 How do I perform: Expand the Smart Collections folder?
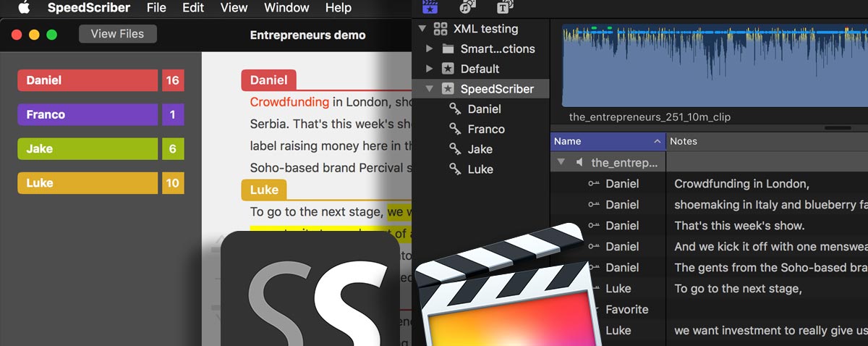(429, 48)
